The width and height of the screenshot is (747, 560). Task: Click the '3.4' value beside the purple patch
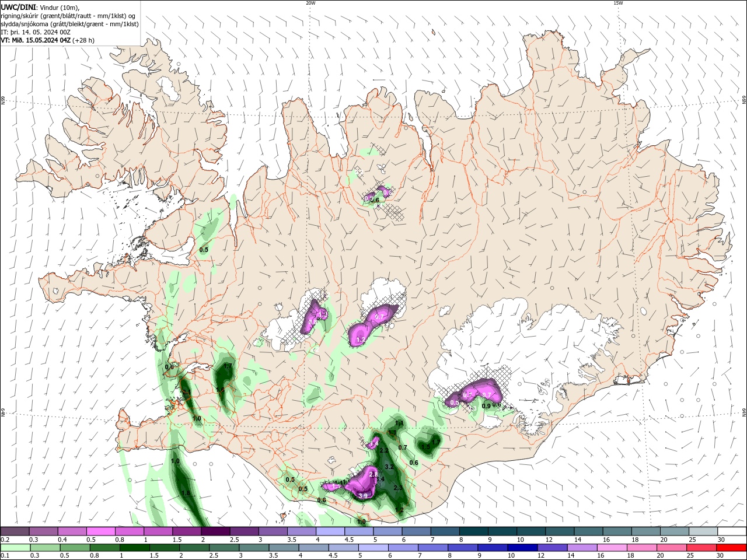381,480
